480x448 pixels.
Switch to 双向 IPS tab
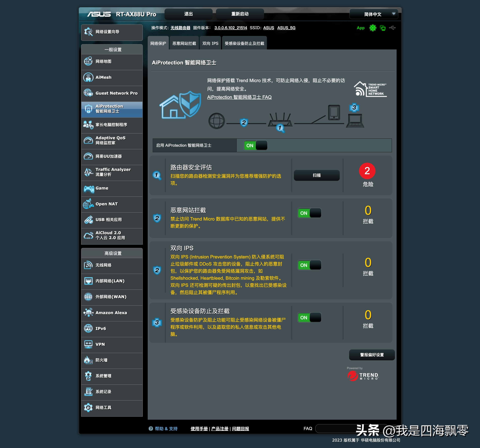click(x=210, y=43)
